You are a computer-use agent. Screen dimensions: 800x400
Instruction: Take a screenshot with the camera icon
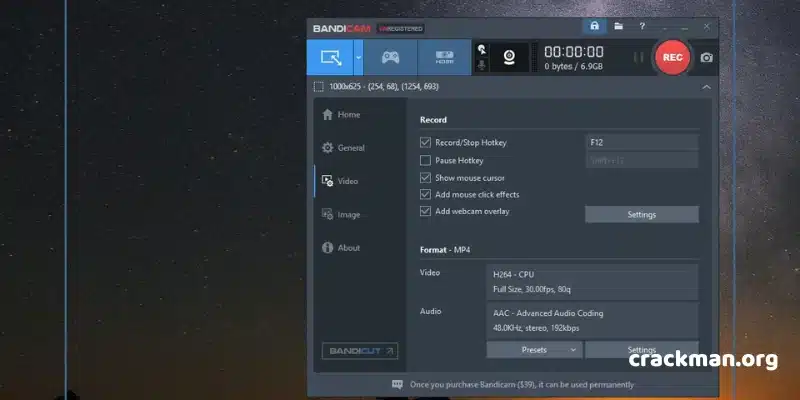coord(707,58)
